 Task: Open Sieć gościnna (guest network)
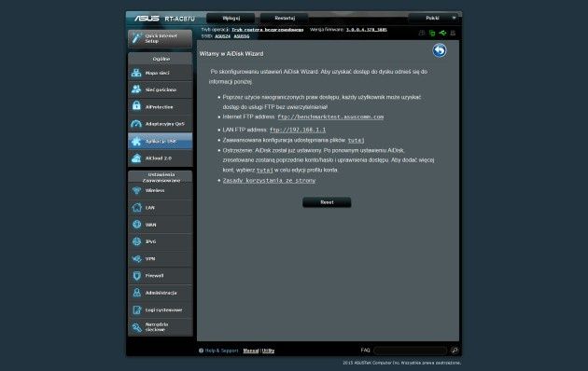pos(161,89)
